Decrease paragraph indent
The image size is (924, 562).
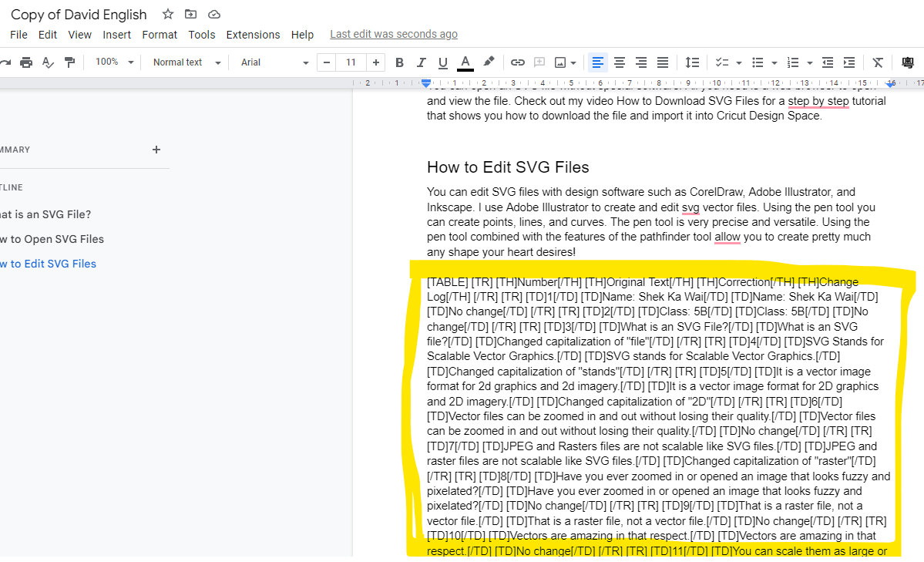click(x=828, y=62)
